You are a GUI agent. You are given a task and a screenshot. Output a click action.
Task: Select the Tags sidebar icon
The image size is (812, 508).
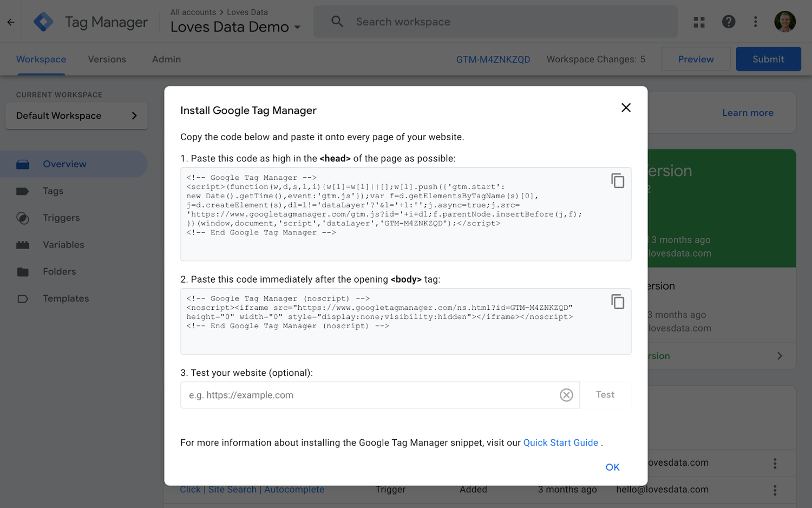coord(23,191)
